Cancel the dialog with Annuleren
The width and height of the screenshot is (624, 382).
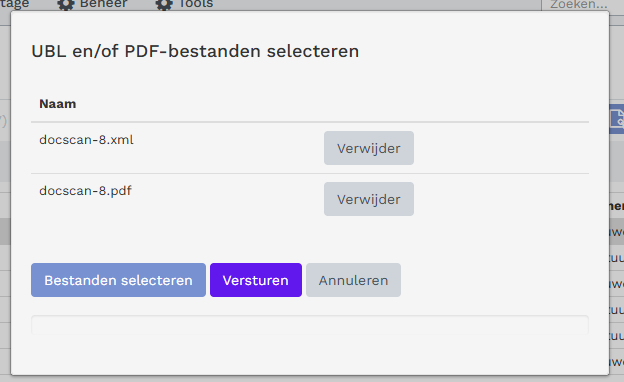click(x=353, y=280)
